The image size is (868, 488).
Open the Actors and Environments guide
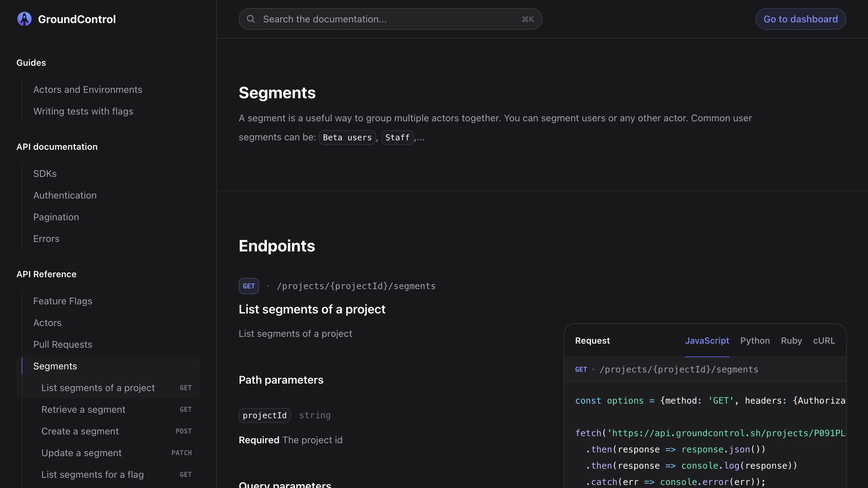click(x=88, y=89)
